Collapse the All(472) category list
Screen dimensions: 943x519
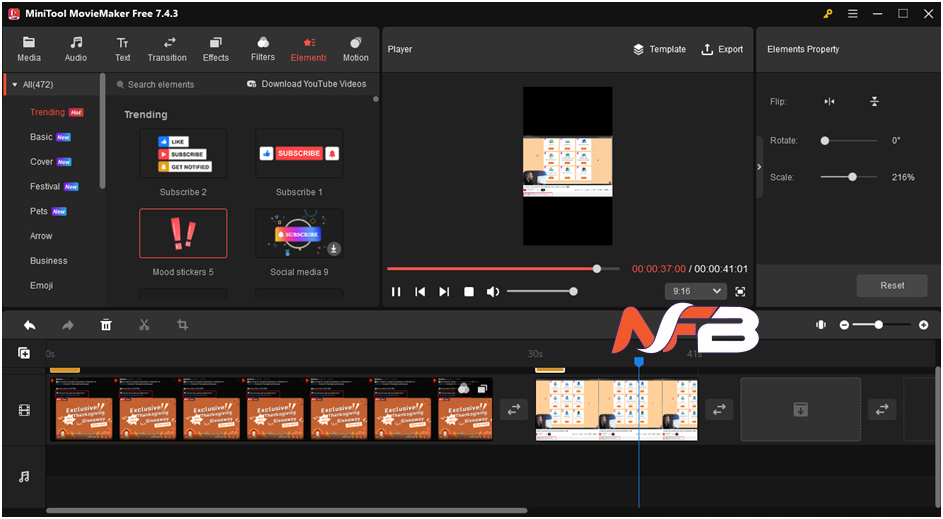(x=14, y=85)
